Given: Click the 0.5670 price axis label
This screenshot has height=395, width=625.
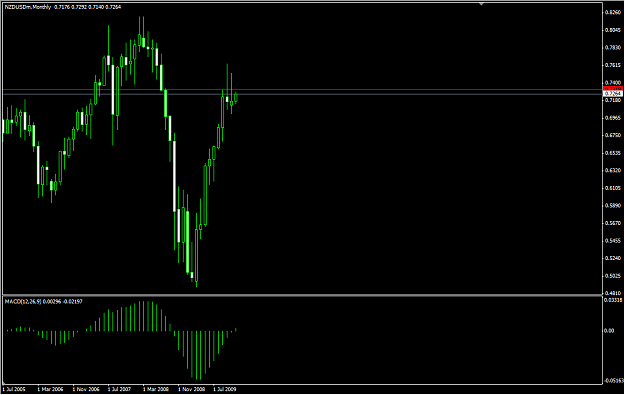Looking at the screenshot, I should [x=613, y=223].
